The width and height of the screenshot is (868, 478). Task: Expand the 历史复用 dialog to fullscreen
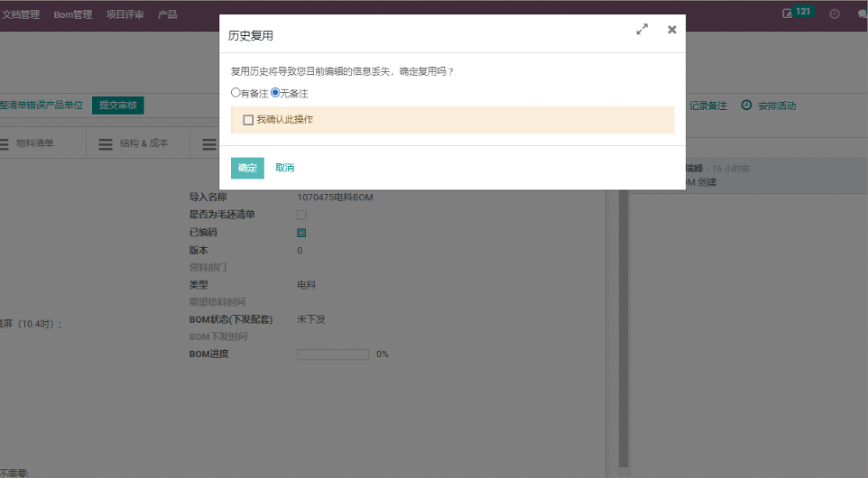click(x=642, y=30)
